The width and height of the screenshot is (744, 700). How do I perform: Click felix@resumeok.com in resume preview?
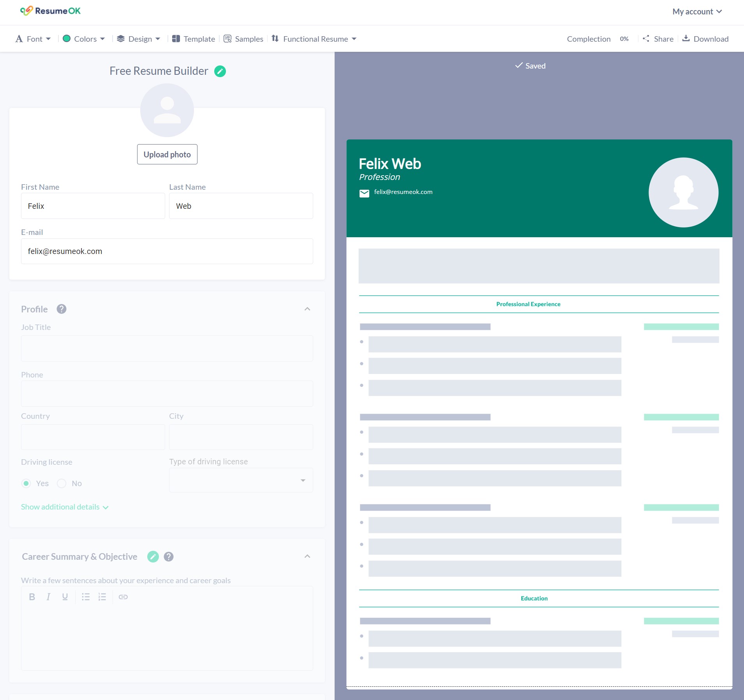(x=403, y=192)
